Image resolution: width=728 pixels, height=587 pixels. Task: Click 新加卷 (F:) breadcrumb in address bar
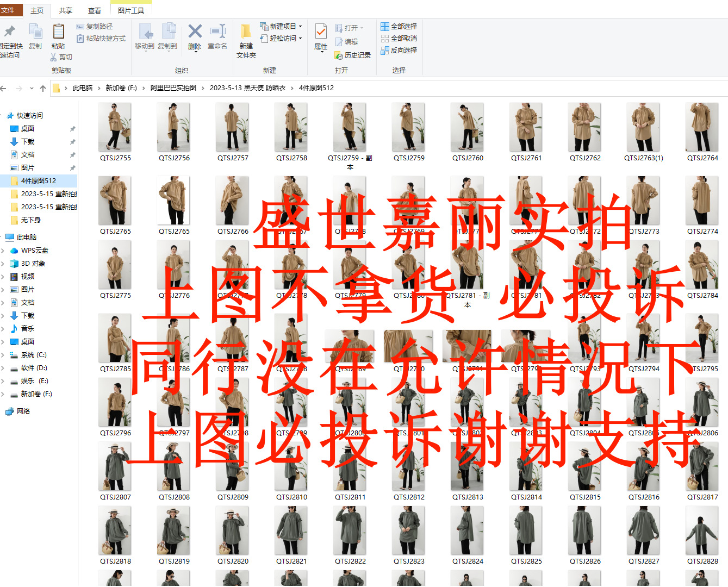pyautogui.click(x=121, y=88)
